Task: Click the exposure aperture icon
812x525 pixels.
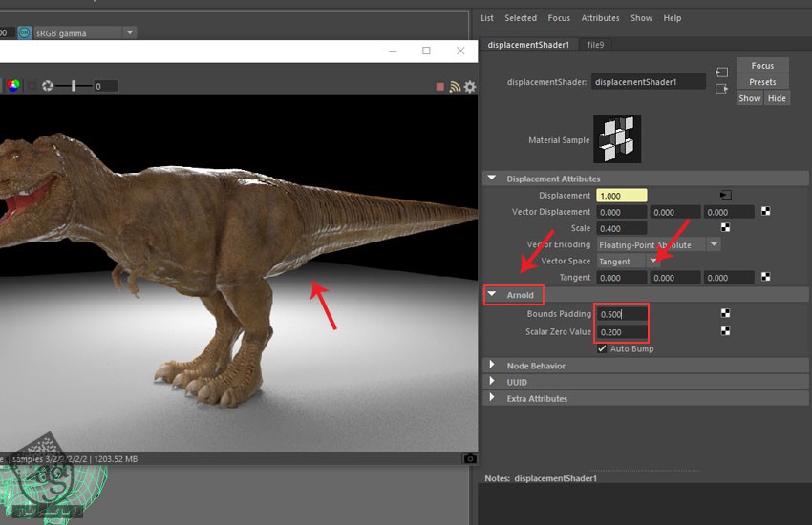Action: point(47,86)
